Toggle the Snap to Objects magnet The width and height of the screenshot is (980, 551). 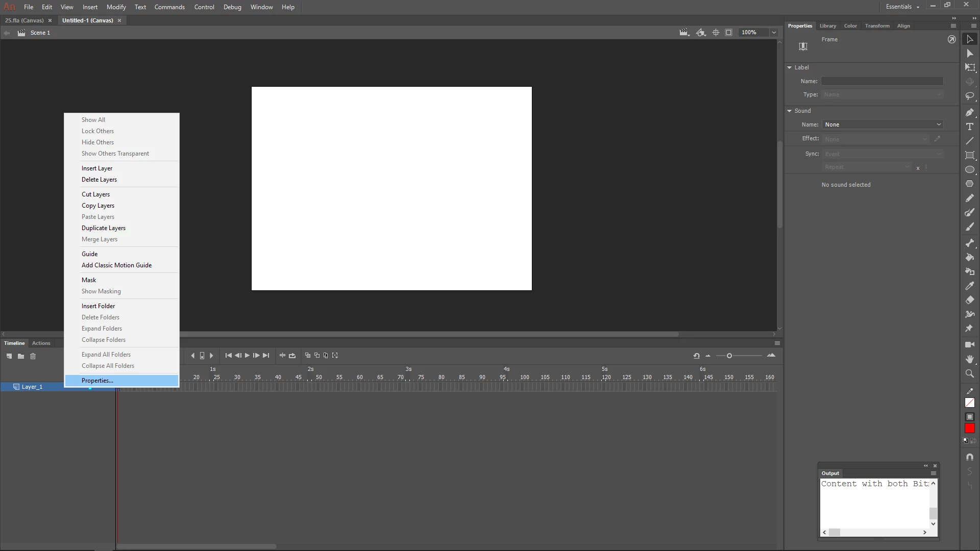[970, 457]
